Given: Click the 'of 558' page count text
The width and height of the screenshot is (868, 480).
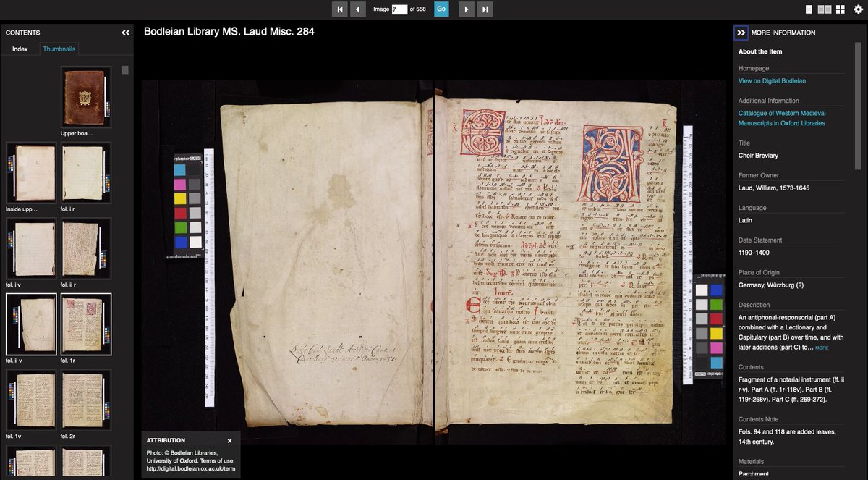Looking at the screenshot, I should pos(418,9).
